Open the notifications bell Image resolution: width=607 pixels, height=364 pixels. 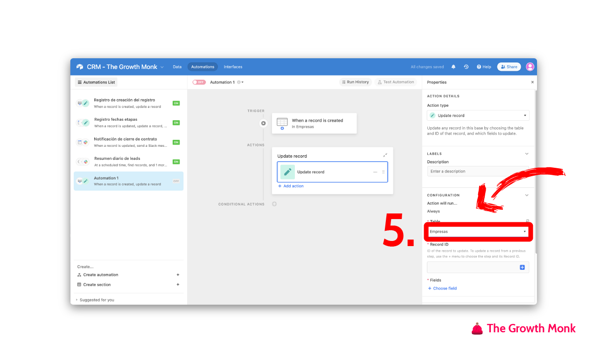(x=454, y=67)
